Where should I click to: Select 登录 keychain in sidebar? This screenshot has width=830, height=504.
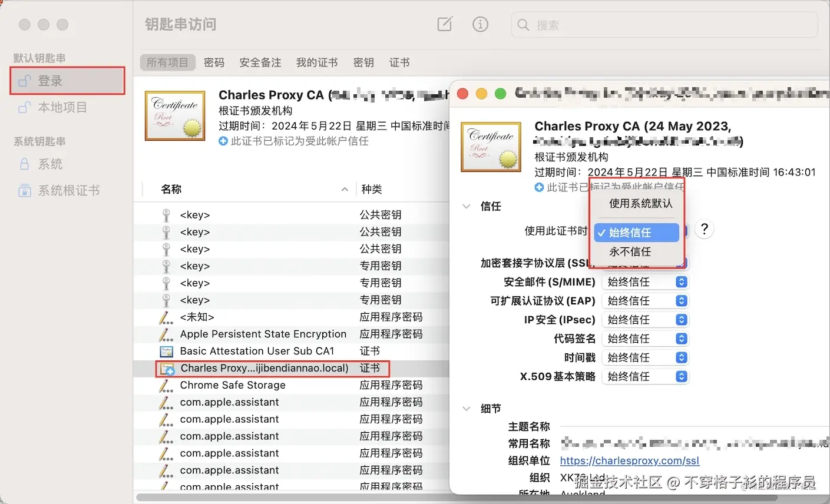pos(67,81)
